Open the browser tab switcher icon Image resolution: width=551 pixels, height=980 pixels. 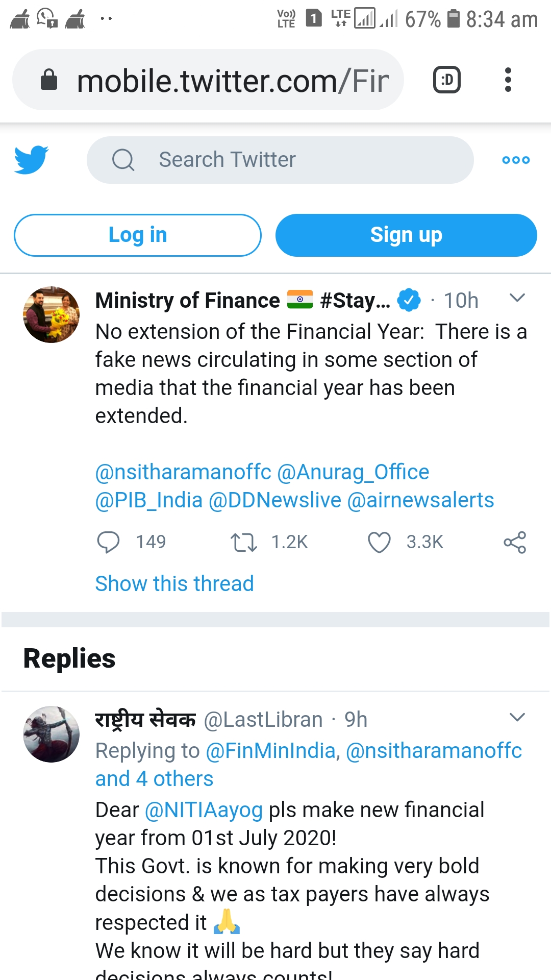(447, 80)
